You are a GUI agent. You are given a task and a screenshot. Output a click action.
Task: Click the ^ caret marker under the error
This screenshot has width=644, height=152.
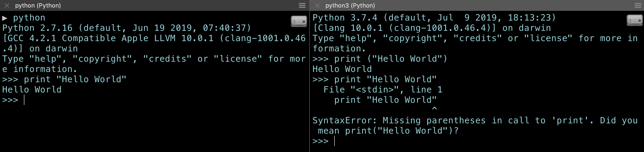434,109
